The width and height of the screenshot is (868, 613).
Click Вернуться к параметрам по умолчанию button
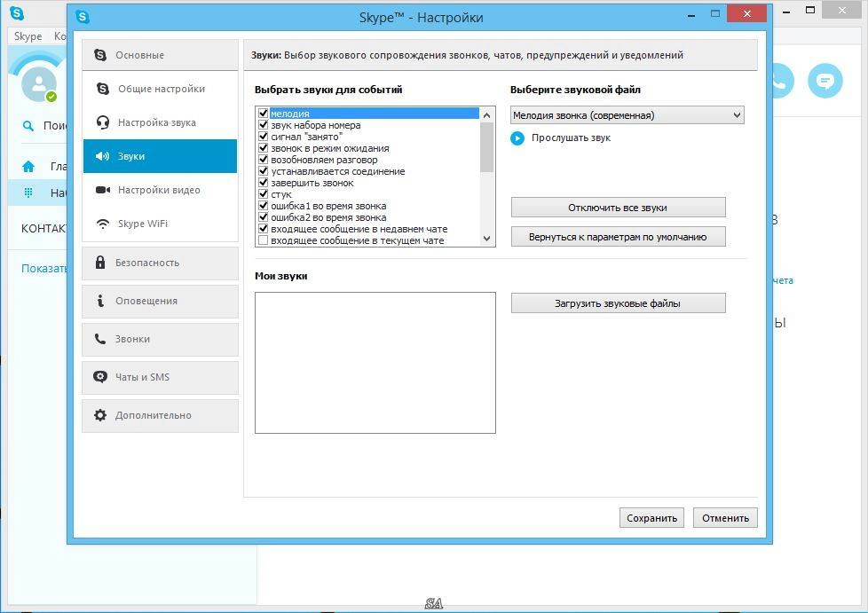(618, 237)
